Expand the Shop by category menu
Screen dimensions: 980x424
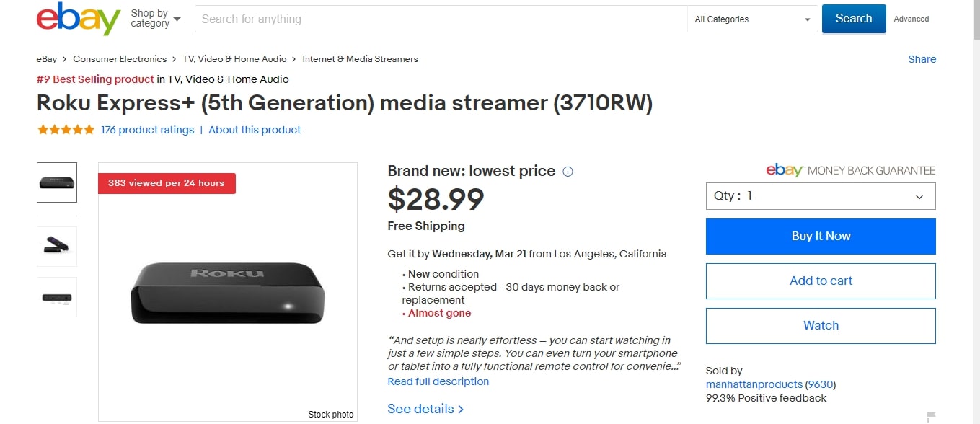point(156,19)
